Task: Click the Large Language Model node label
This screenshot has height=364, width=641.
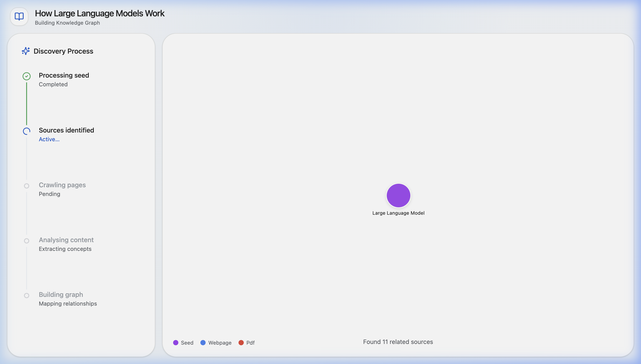Action: [x=398, y=213]
